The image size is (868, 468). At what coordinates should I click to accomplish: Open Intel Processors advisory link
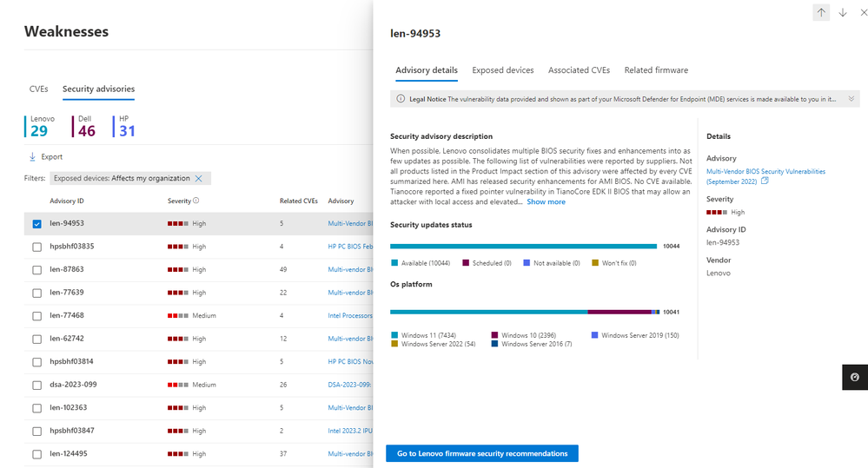pyautogui.click(x=350, y=315)
